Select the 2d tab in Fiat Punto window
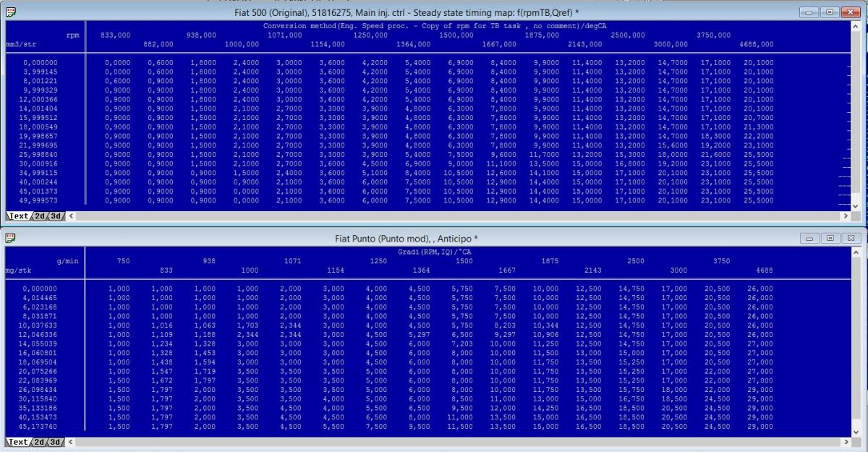The height and width of the screenshot is (452, 868). point(40,442)
